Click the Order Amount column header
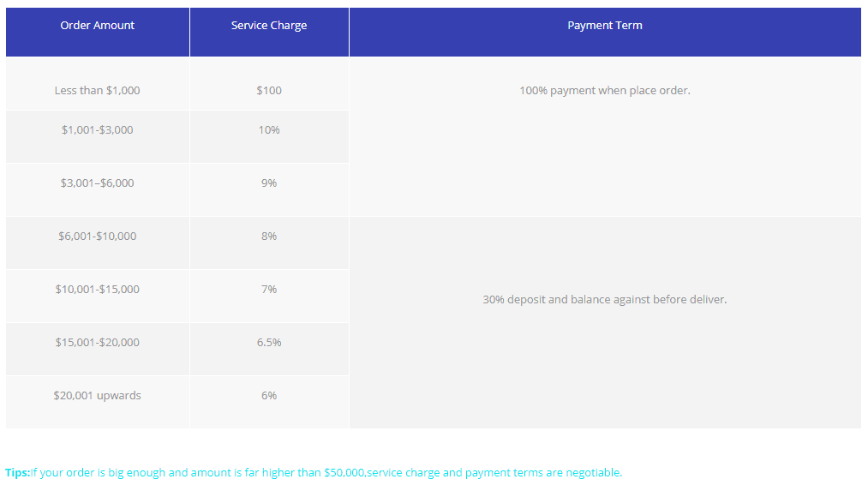 (98, 26)
